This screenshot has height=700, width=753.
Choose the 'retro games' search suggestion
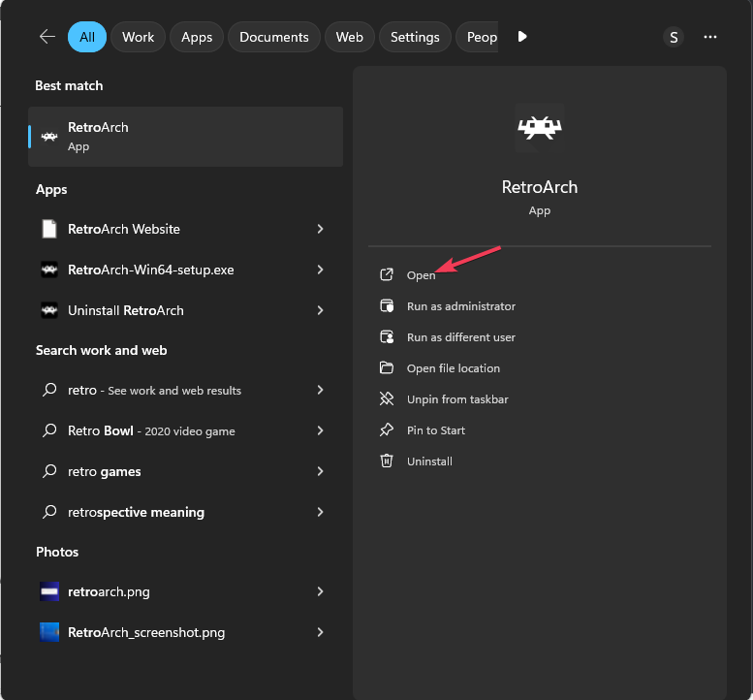pyautogui.click(x=185, y=471)
